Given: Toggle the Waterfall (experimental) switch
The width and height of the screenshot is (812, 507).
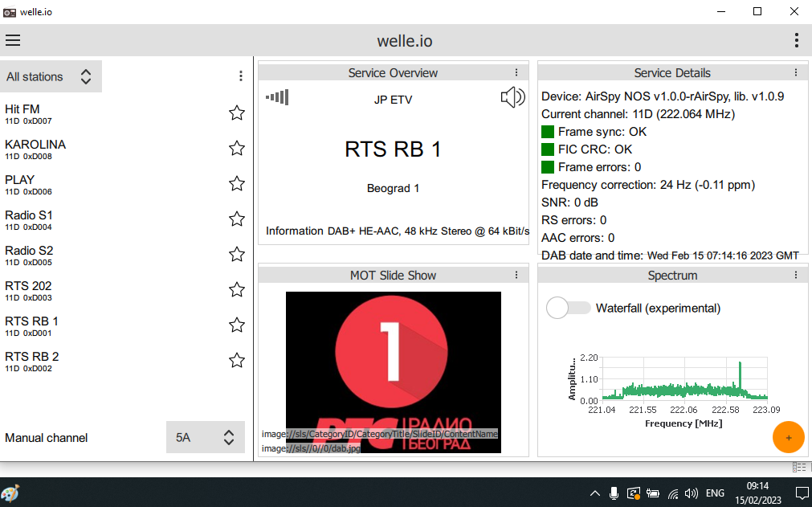Looking at the screenshot, I should point(568,308).
